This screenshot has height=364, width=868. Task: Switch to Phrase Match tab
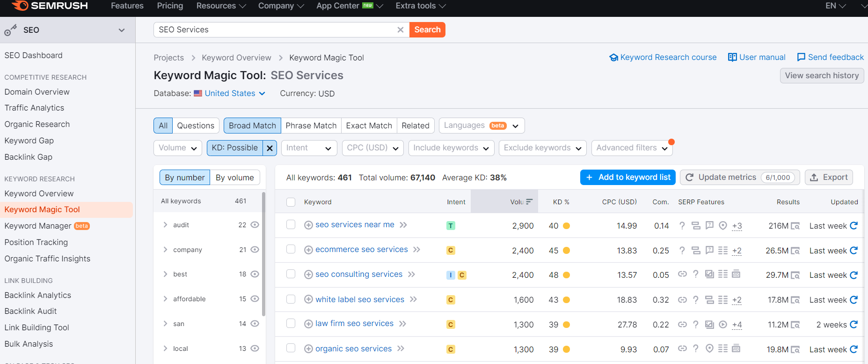(x=311, y=126)
